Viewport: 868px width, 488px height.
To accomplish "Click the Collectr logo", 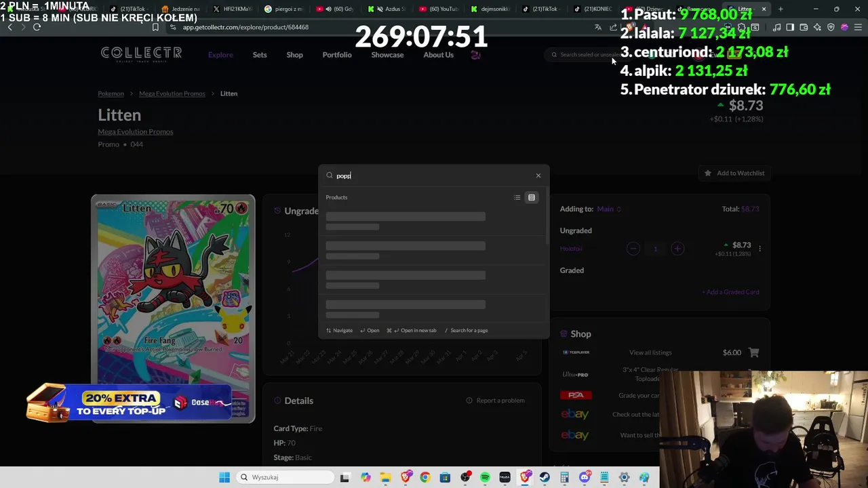I will pyautogui.click(x=141, y=54).
